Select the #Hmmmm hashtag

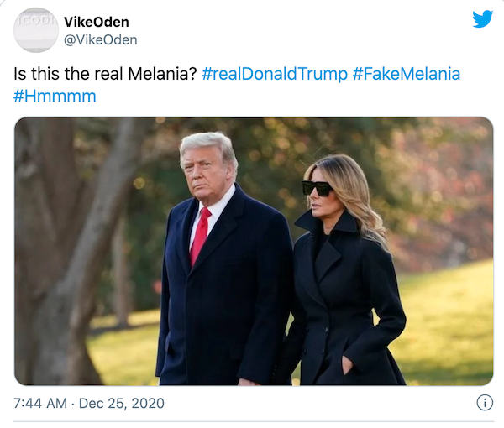tap(55, 96)
